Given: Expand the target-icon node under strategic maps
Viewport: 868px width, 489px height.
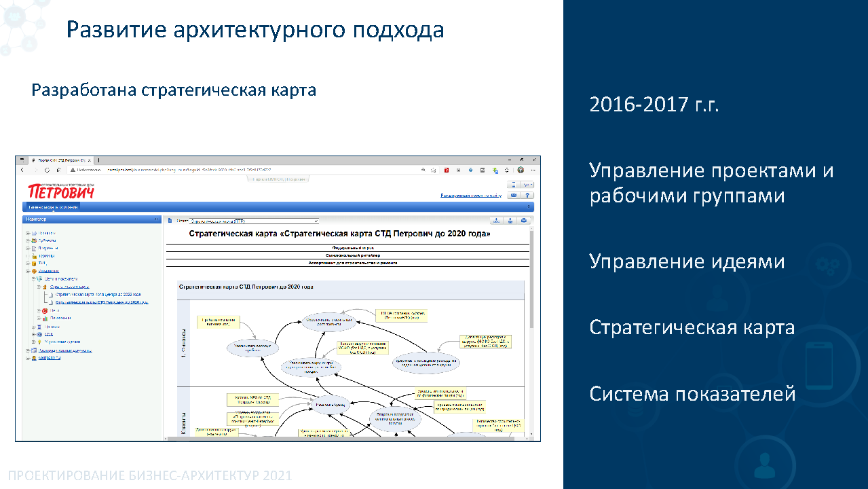Looking at the screenshot, I should click(39, 310).
